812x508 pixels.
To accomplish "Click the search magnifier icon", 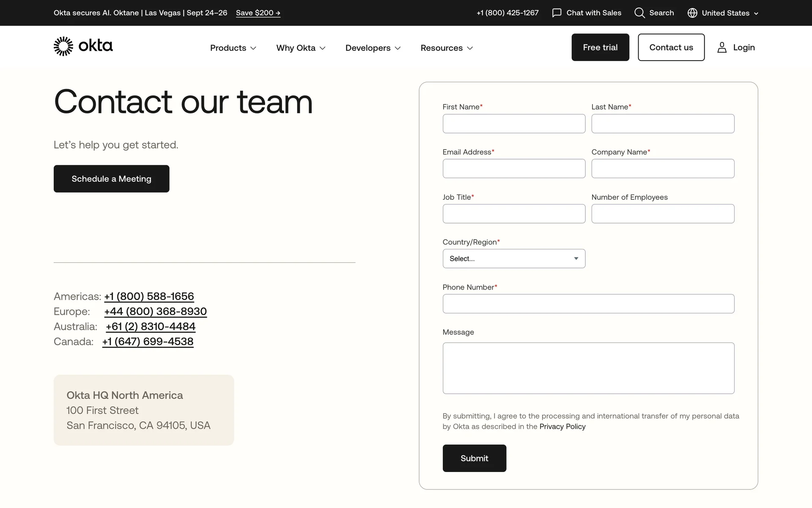I will pos(639,13).
